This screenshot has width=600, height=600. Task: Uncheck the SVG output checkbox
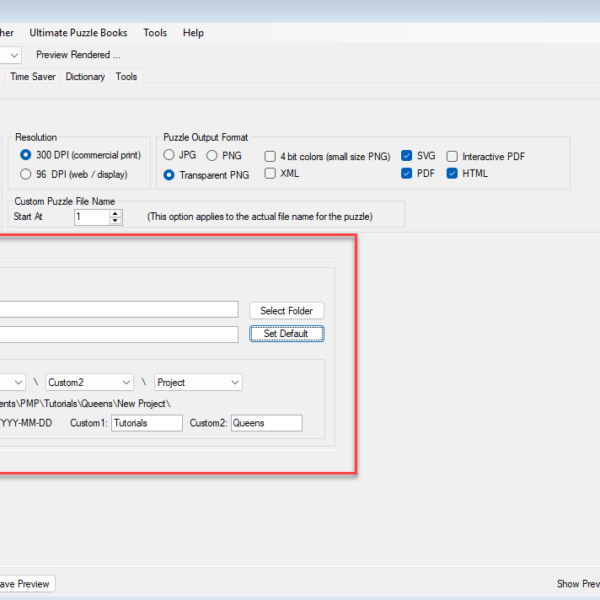tap(407, 156)
